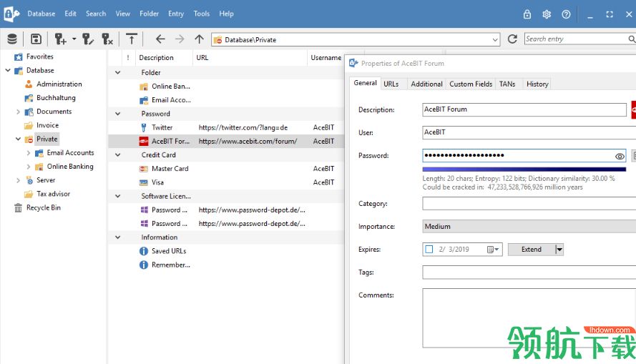The image size is (636, 364).
Task: Open the Importance Medium dropdown
Action: [x=529, y=227]
